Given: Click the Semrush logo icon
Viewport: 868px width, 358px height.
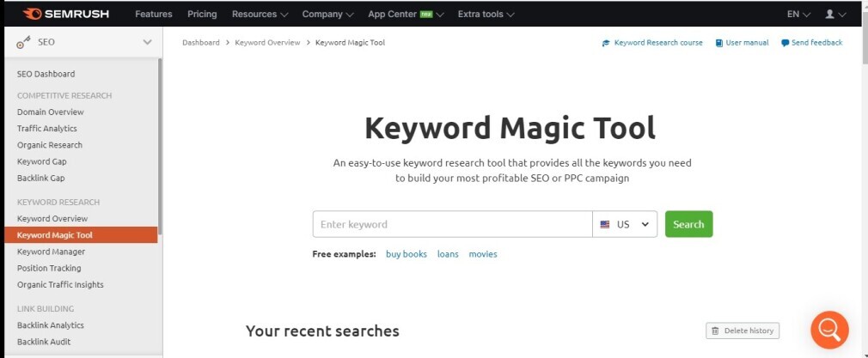Looking at the screenshot, I should pyautogui.click(x=34, y=14).
